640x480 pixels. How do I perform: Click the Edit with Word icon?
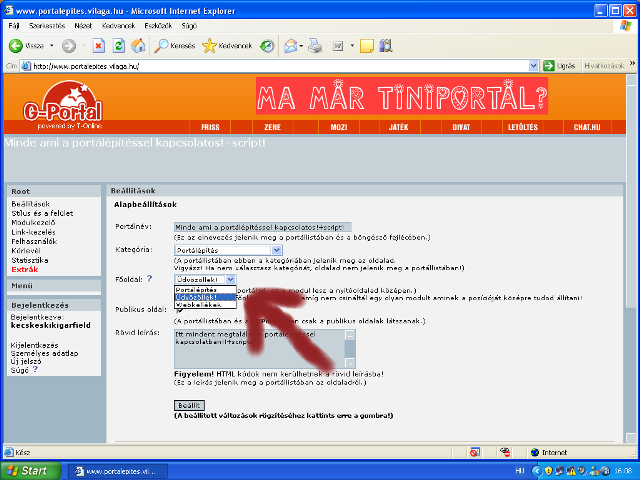pos(338,46)
